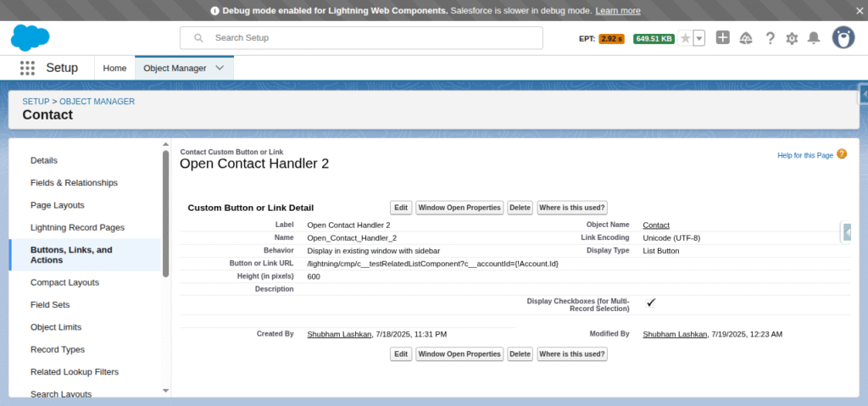Viewport: 868px width, 406px height.
Task: Open the Learn more debug link
Action: [618, 10]
